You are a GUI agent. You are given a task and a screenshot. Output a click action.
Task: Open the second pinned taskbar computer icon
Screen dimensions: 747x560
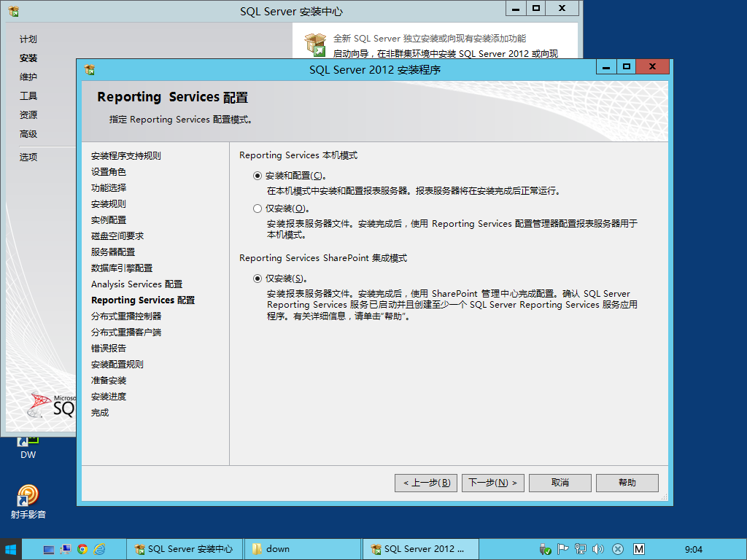pos(65,550)
